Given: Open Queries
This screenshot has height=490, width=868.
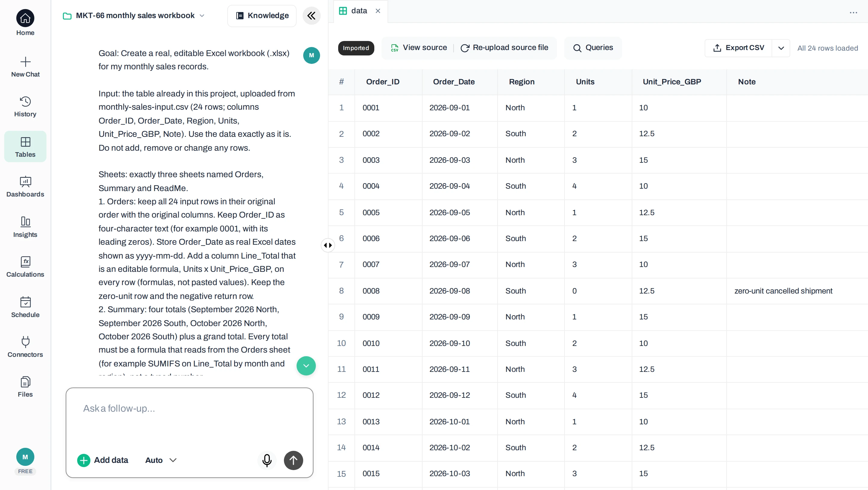Looking at the screenshot, I should [x=593, y=48].
